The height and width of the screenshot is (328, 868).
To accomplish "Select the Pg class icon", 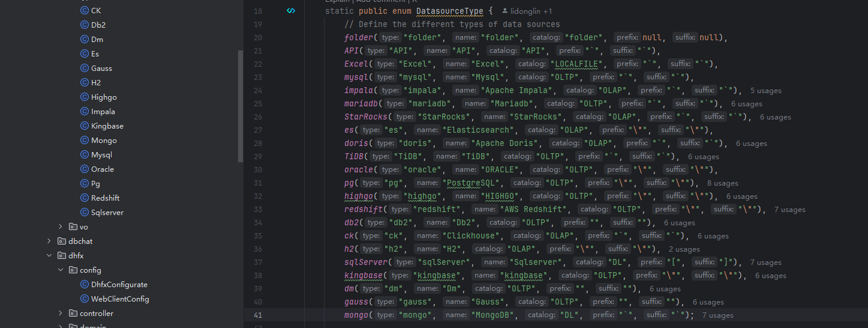I will point(85,183).
